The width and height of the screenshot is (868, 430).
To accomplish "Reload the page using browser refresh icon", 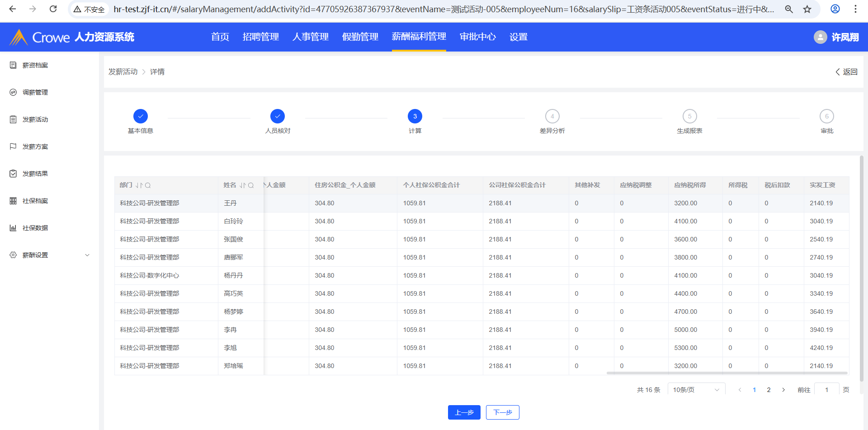I will pos(53,9).
